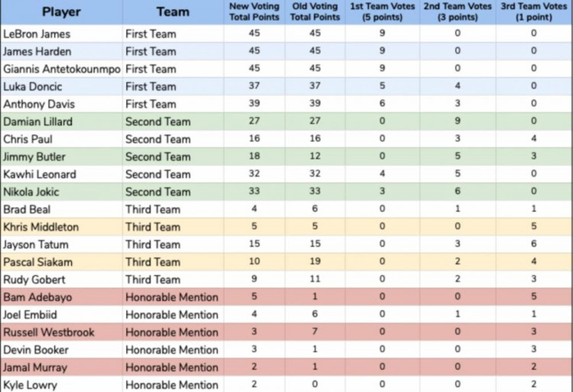This screenshot has height=392, width=573.
Task: Click Kyle Lowry's Honorable Mention cell
Action: (172, 385)
